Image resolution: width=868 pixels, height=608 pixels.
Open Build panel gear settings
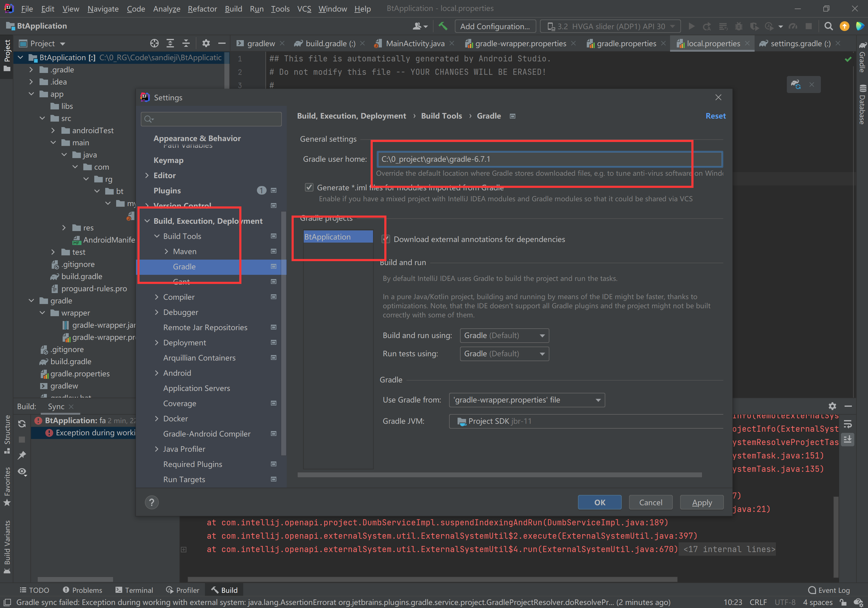coord(832,406)
